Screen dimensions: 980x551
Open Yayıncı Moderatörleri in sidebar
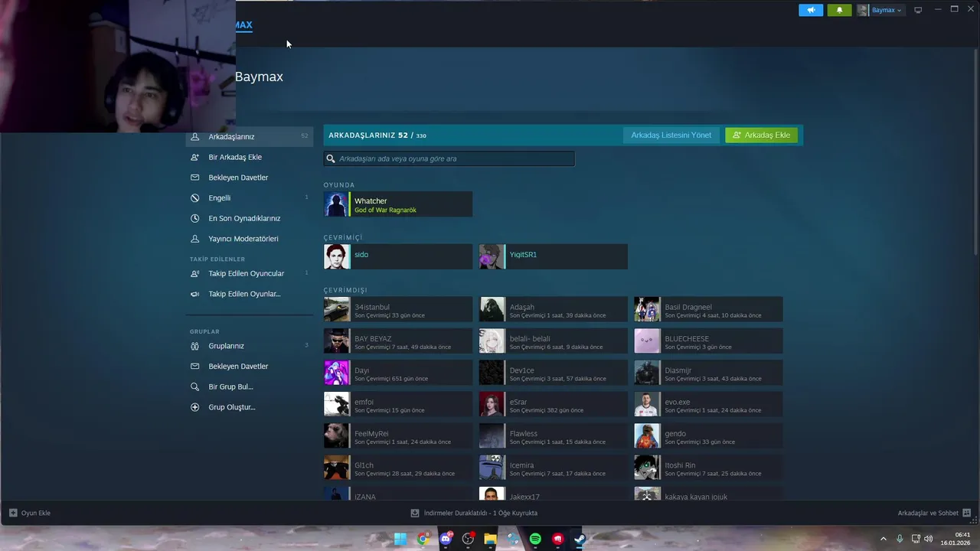click(243, 239)
